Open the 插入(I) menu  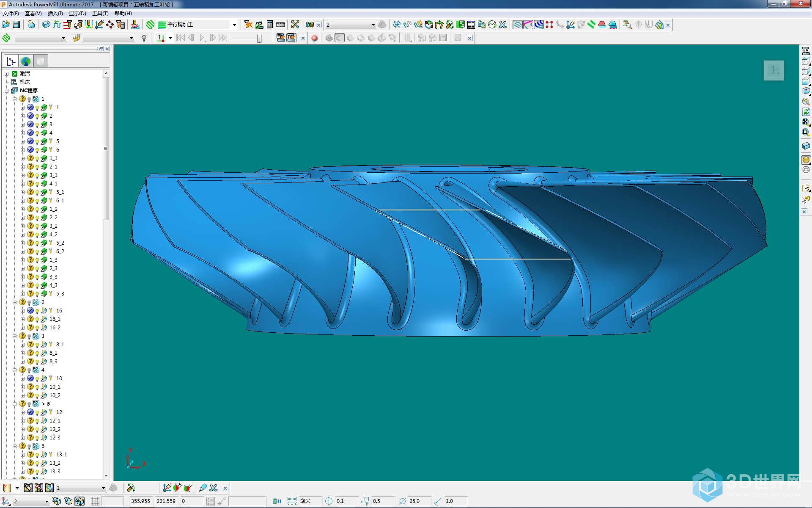[55, 14]
